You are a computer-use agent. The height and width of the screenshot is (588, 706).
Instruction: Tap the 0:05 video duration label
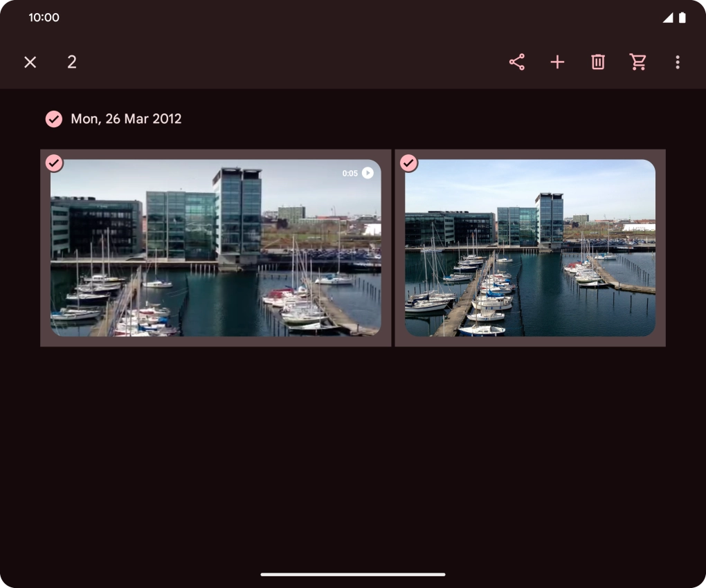click(350, 174)
